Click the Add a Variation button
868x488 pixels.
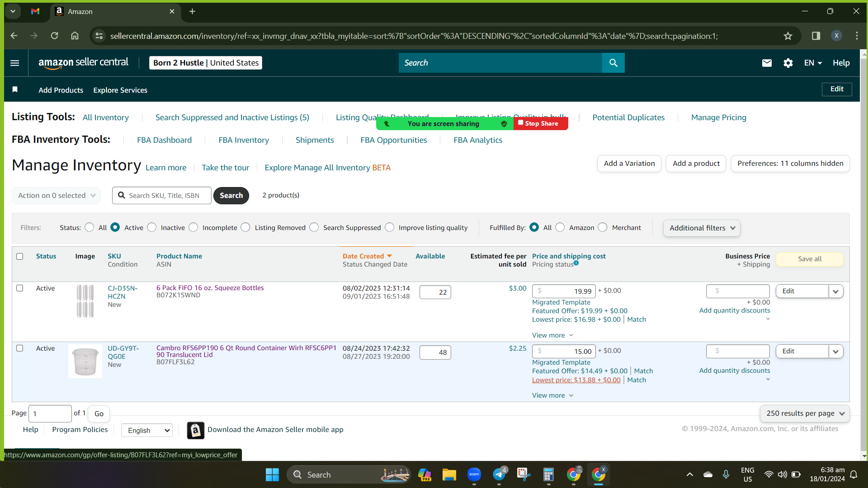pos(629,164)
